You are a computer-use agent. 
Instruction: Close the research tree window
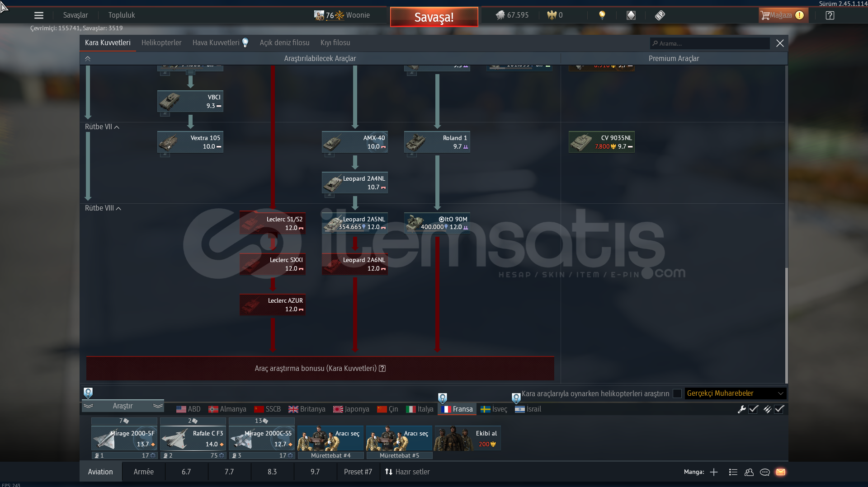click(780, 43)
